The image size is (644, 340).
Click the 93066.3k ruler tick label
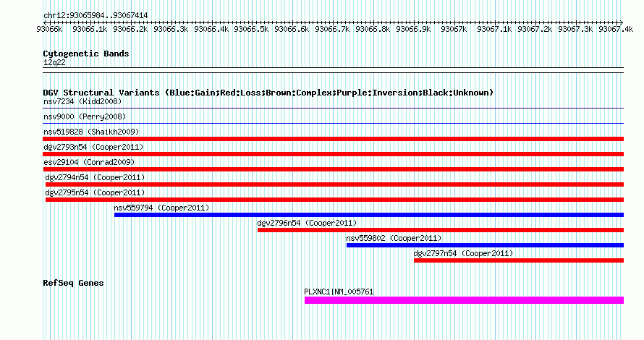pos(171,29)
